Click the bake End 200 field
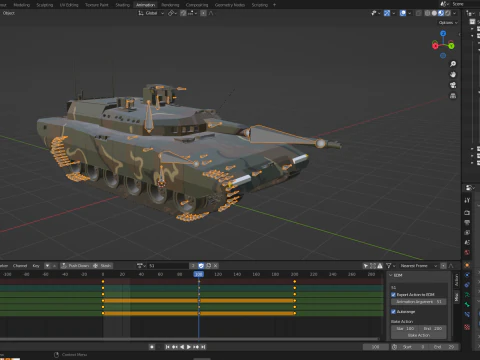This screenshot has height=360, width=480. [433, 329]
